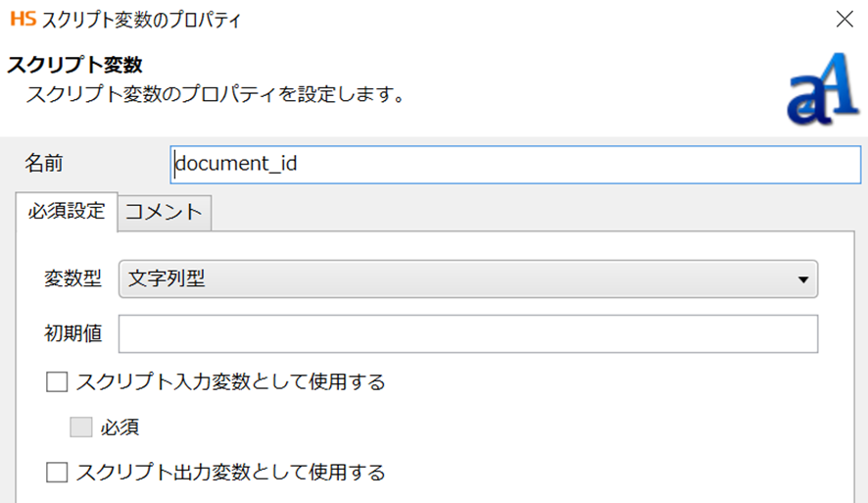
Task: Toggle the 必須 checkbox
Action: [80, 427]
